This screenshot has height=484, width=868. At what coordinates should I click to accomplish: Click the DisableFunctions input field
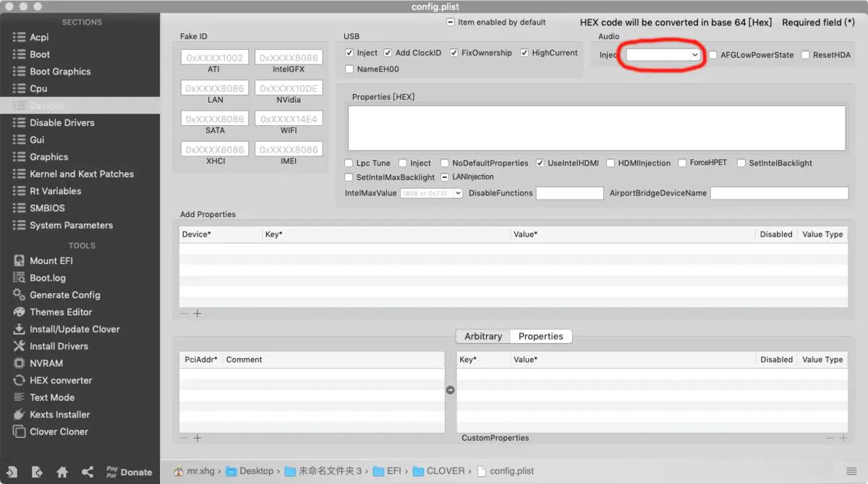point(570,193)
